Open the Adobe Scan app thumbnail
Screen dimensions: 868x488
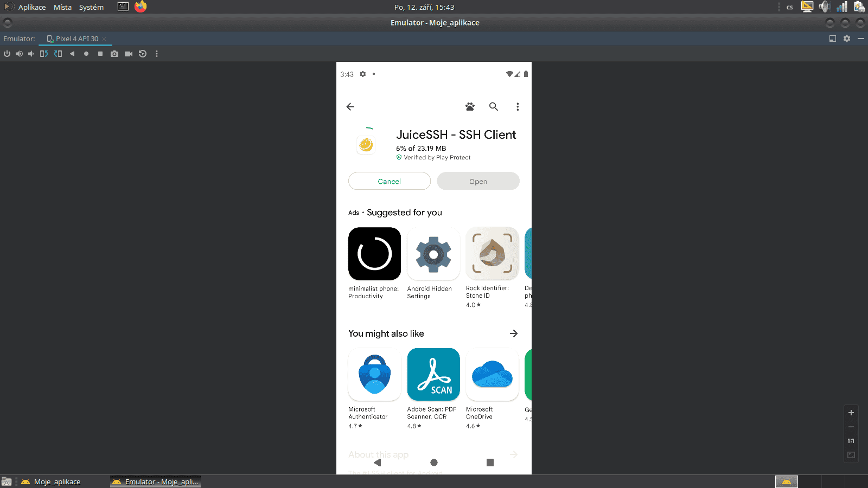(433, 375)
